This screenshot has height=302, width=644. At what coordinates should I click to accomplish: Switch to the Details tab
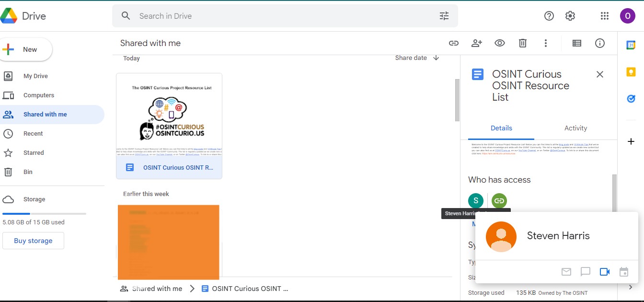coord(501,128)
